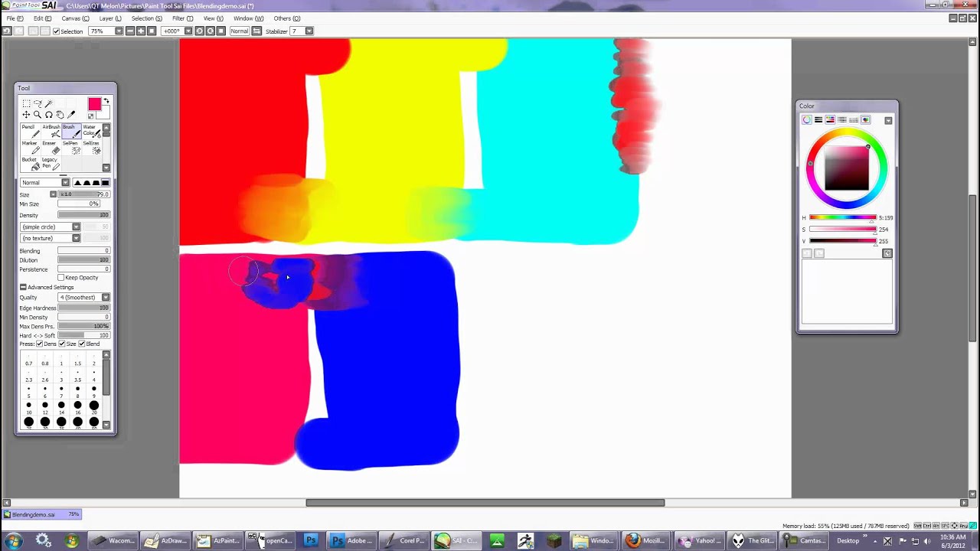The width and height of the screenshot is (980, 551).
Task: Open the Window menu
Action: point(248,18)
